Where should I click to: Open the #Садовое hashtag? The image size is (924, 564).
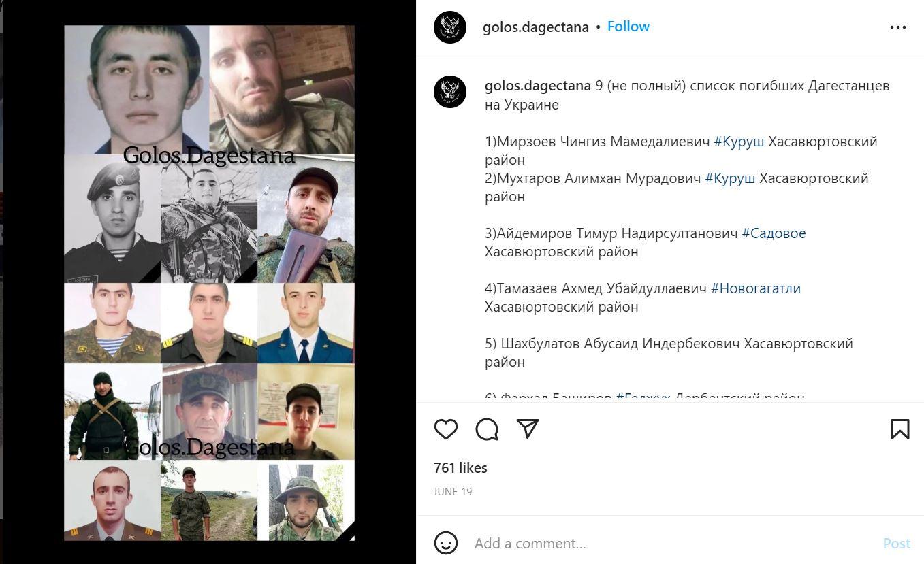click(774, 233)
